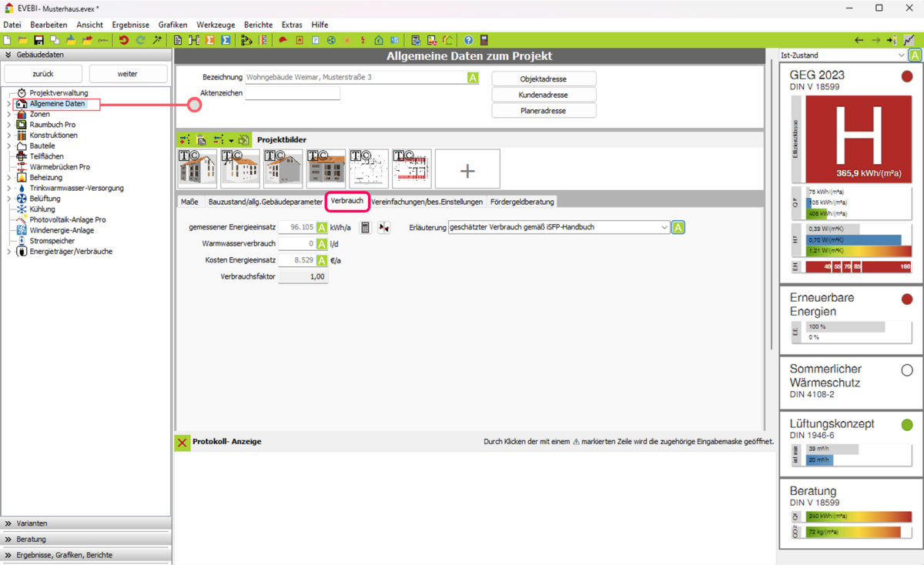This screenshot has height=565, width=924.
Task: Toggle the green A beside Warmwasserverbrauch
Action: pyautogui.click(x=322, y=244)
